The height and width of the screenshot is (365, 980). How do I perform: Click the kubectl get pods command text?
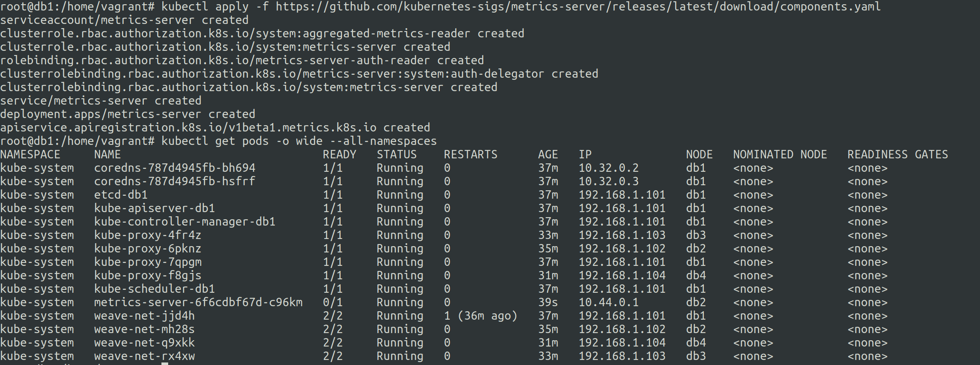pyautogui.click(x=299, y=141)
